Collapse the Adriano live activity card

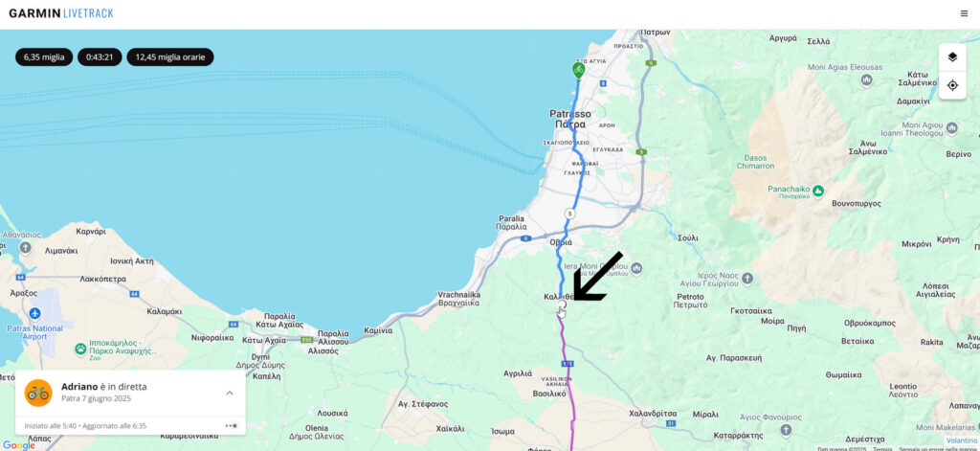pyautogui.click(x=230, y=393)
